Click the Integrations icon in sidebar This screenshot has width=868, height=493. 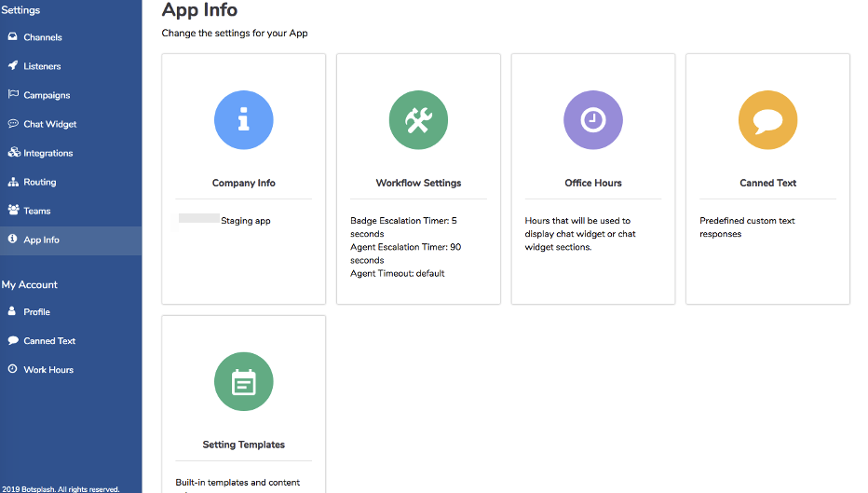[13, 153]
